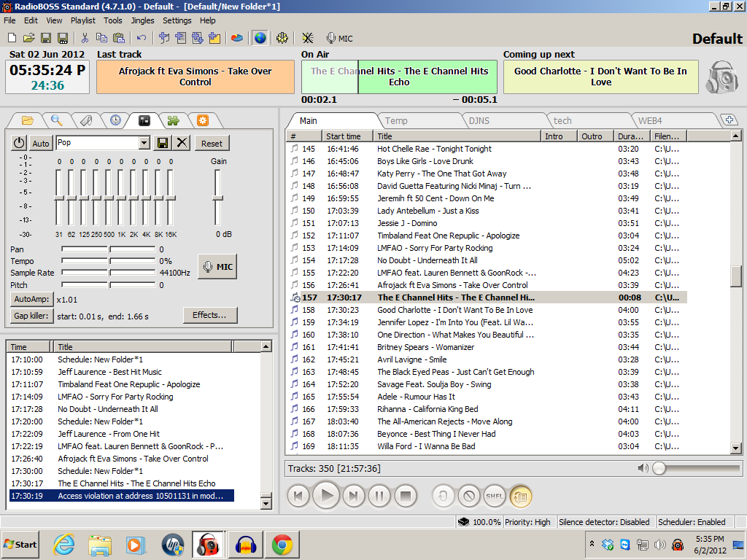The height and width of the screenshot is (560, 747).
Task: Save the playlist with the first floppy icon
Action: 46,38
